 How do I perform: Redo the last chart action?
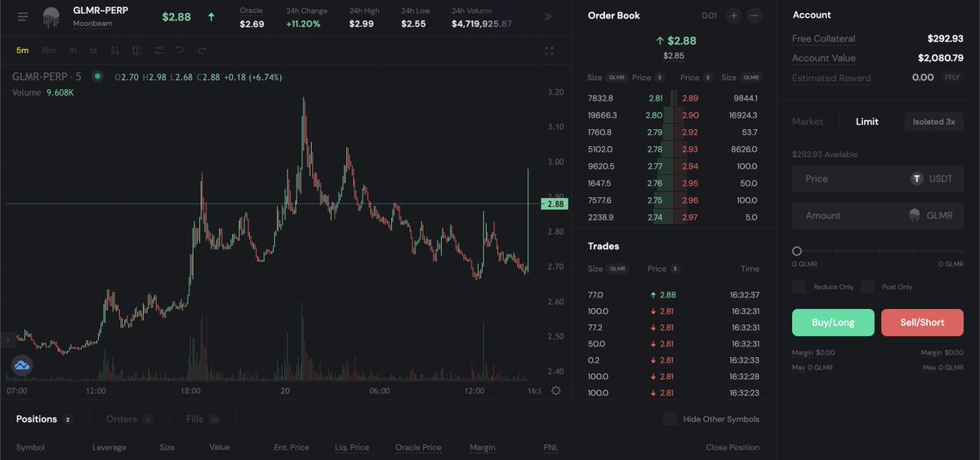[x=202, y=51]
